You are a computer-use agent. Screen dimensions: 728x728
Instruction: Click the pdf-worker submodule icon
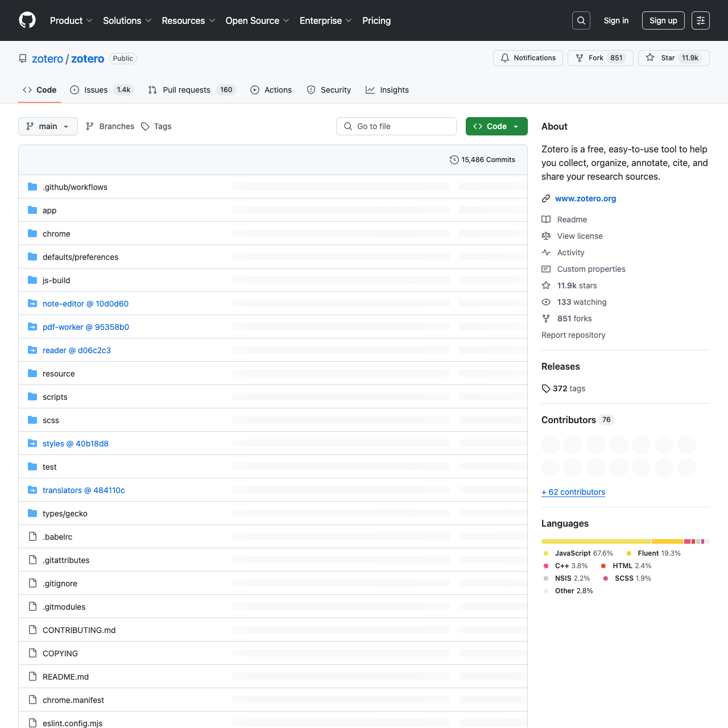pos(32,326)
